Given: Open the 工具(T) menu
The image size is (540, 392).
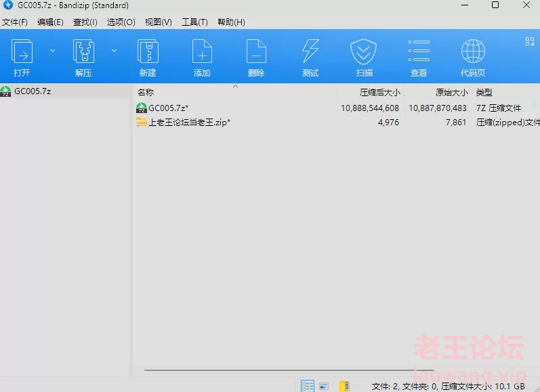Looking at the screenshot, I should pyautogui.click(x=194, y=22).
